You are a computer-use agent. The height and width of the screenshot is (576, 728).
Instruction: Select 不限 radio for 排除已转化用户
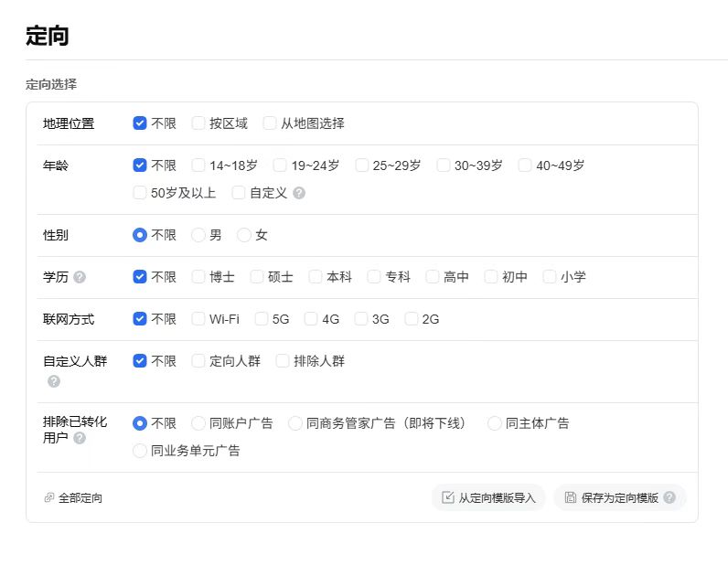click(140, 423)
